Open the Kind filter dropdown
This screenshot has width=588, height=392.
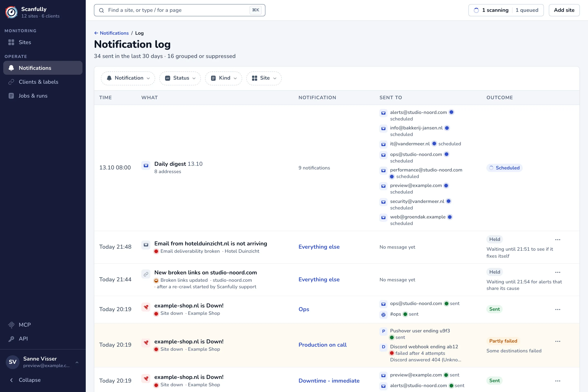(224, 78)
